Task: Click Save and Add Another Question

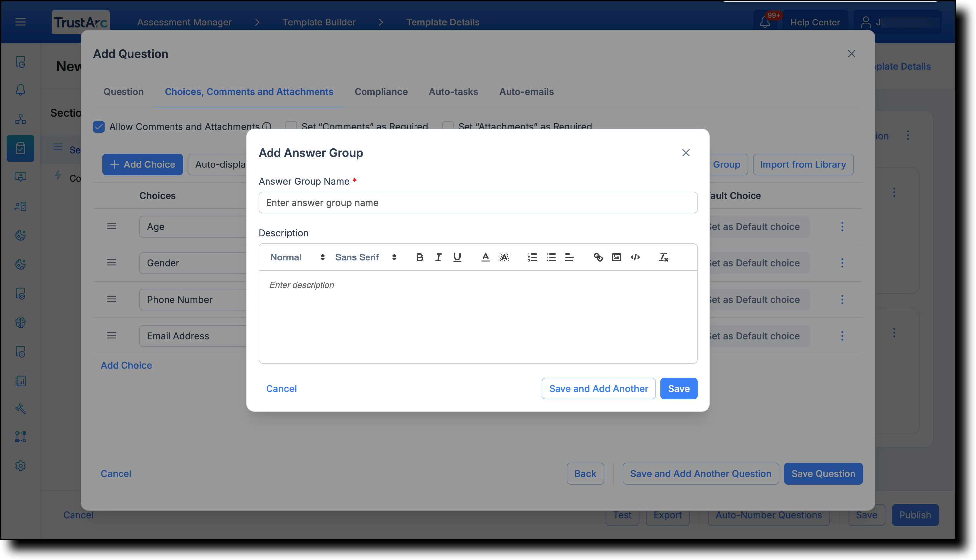Action: pyautogui.click(x=700, y=474)
